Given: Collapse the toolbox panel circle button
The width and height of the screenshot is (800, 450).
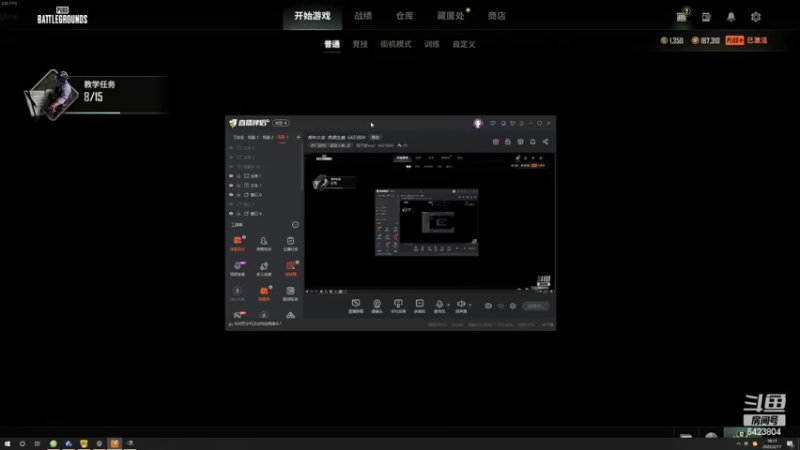Looking at the screenshot, I should [x=295, y=224].
